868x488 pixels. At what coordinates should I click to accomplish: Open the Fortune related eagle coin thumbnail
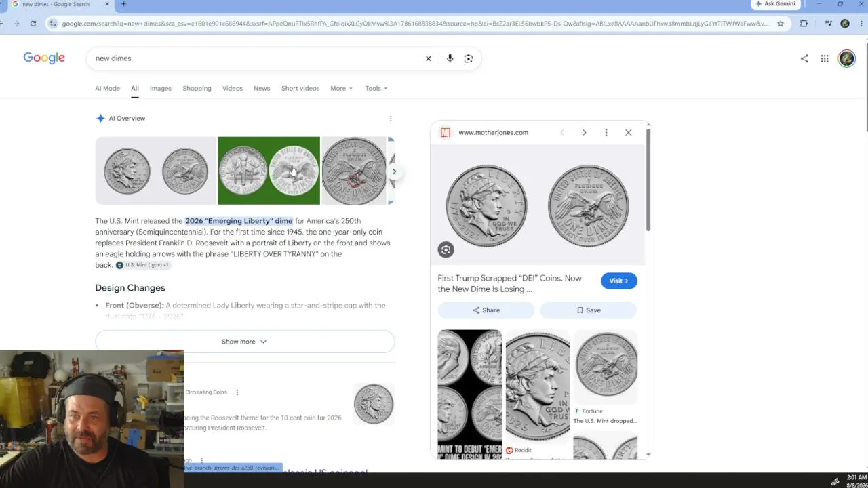click(605, 367)
